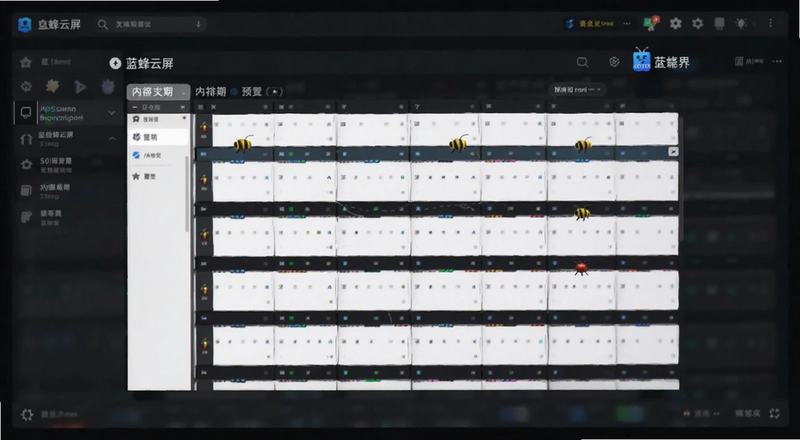This screenshot has height=440, width=800.
Task: Click the blue robot logo in the header
Action: tap(641, 60)
